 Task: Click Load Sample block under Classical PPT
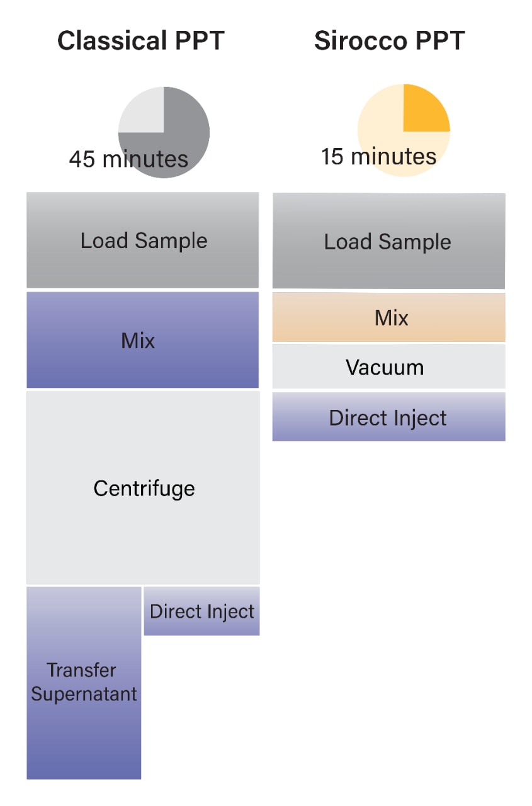point(143,240)
